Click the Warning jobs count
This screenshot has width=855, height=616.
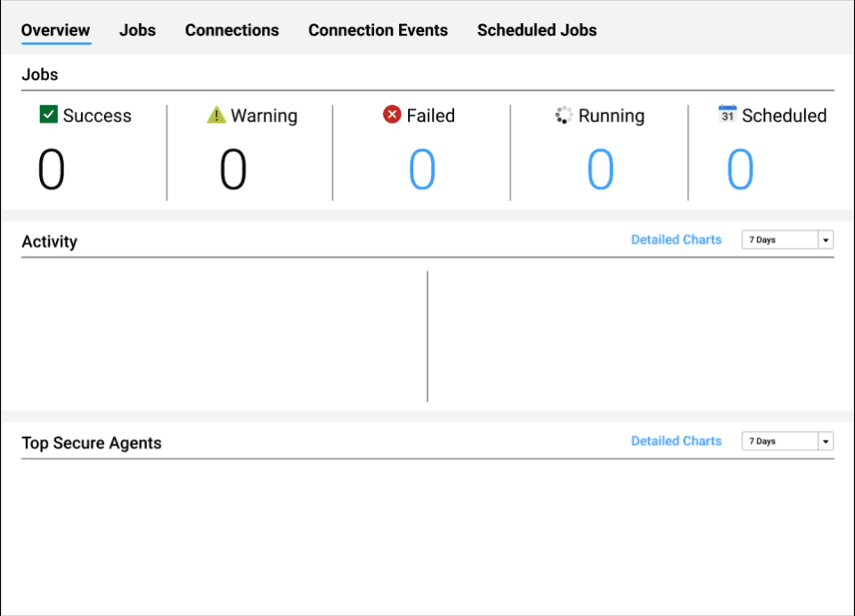click(232, 167)
